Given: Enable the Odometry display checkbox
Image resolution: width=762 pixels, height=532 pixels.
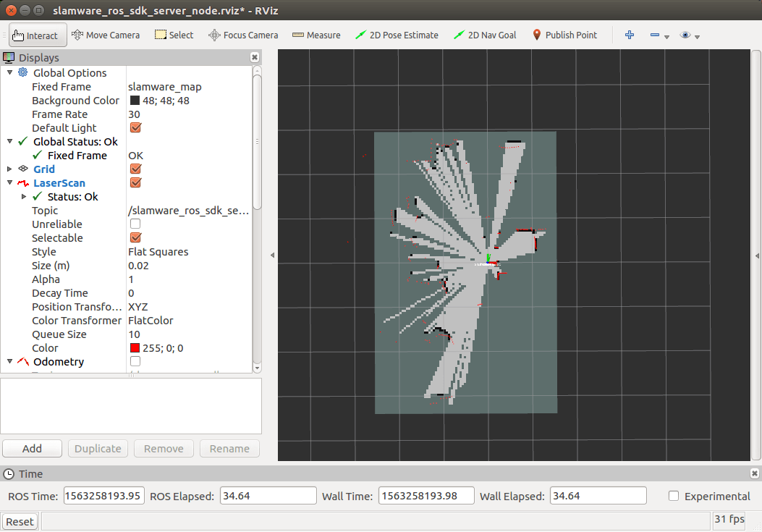Looking at the screenshot, I should [135, 361].
